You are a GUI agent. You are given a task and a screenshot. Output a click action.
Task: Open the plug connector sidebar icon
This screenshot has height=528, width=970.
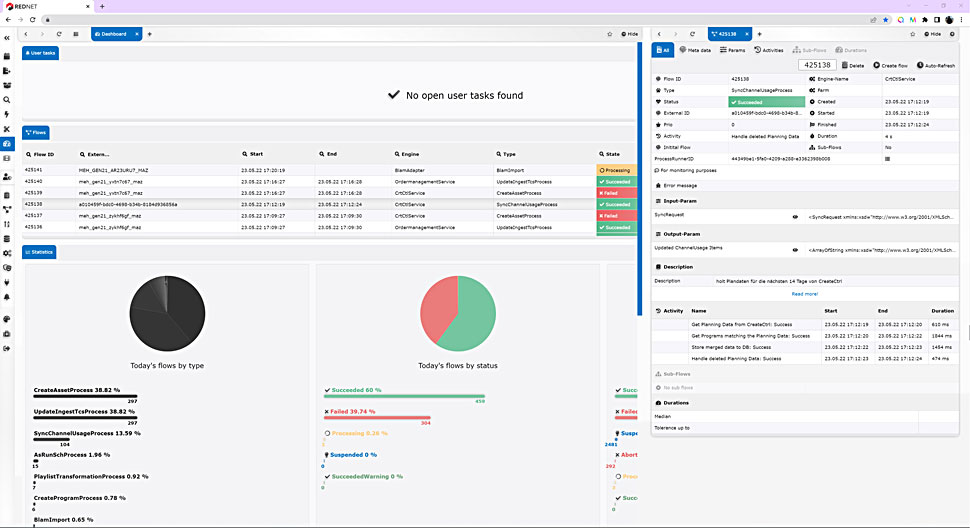7,283
